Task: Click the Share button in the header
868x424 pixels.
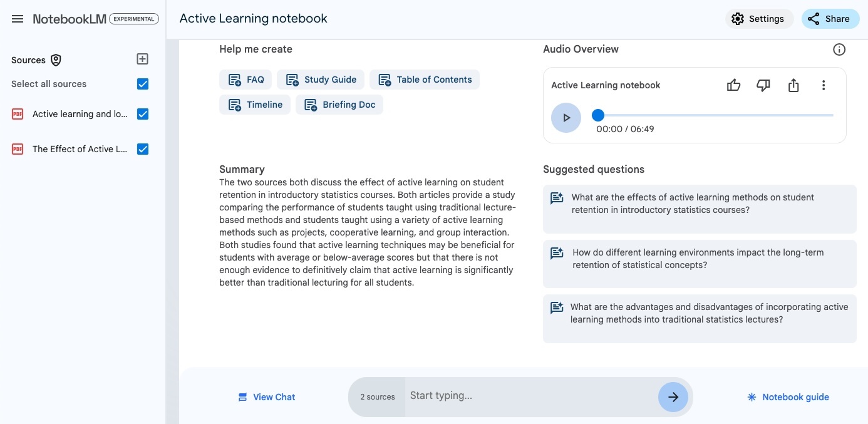Action: [830, 19]
